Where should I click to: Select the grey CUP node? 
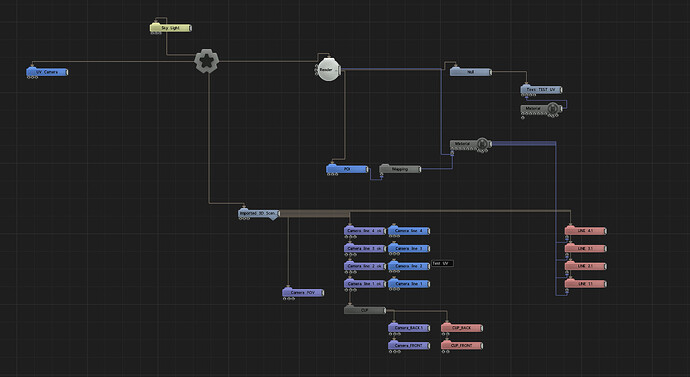coord(365,310)
